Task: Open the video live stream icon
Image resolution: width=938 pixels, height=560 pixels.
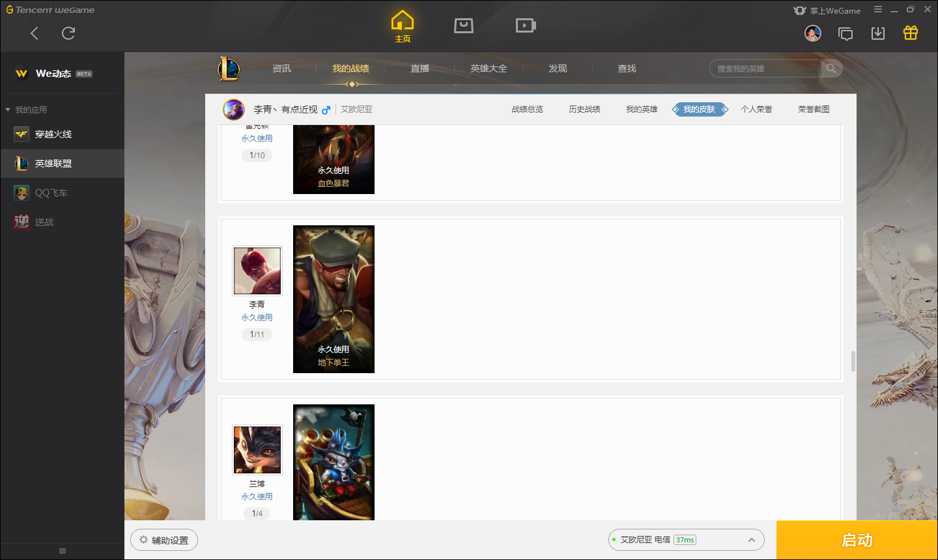Action: 526,25
